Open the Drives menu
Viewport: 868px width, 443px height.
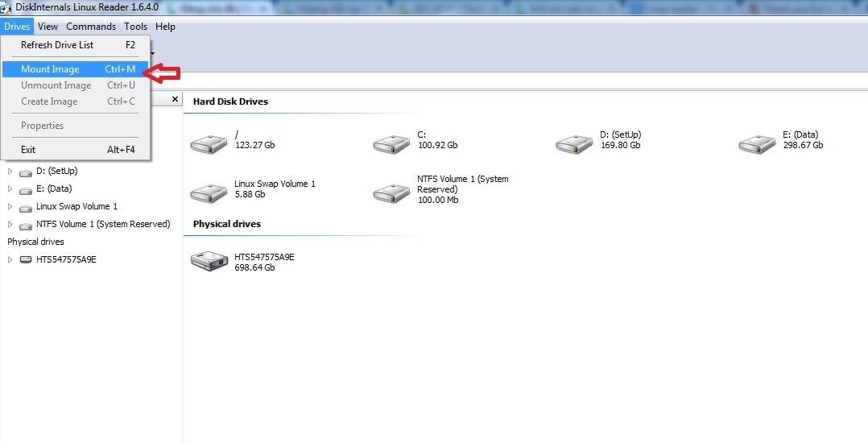17,26
